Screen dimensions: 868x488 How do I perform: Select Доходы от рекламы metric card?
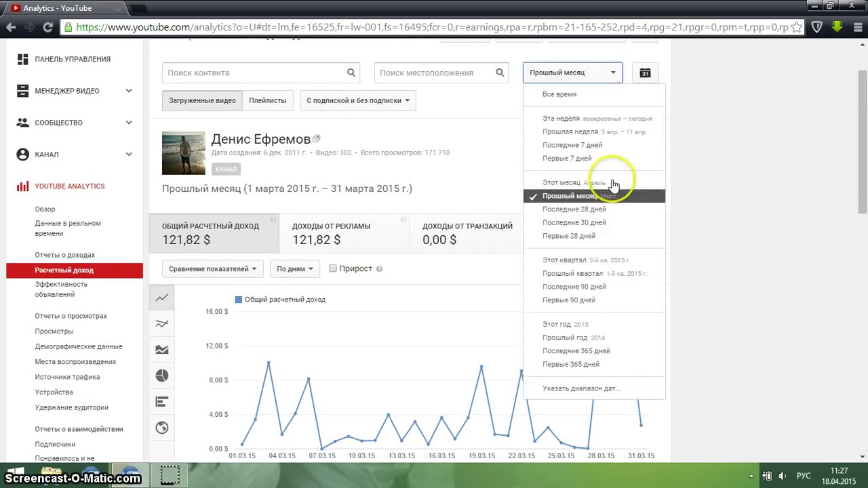click(x=344, y=233)
